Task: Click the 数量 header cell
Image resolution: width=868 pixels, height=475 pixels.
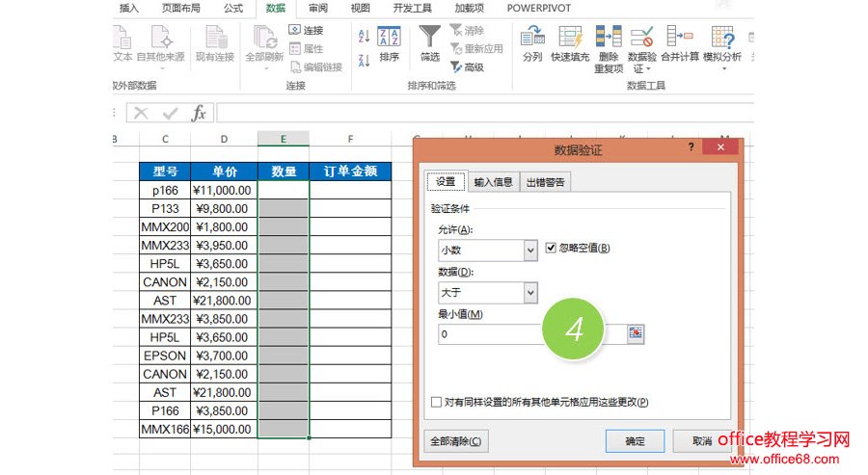Action: click(x=284, y=172)
